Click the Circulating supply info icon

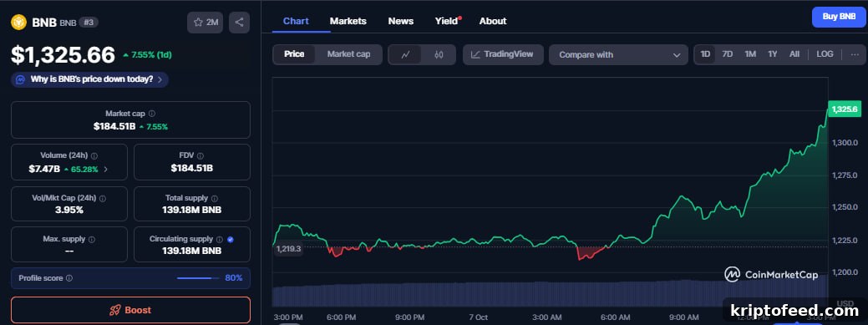(220, 240)
